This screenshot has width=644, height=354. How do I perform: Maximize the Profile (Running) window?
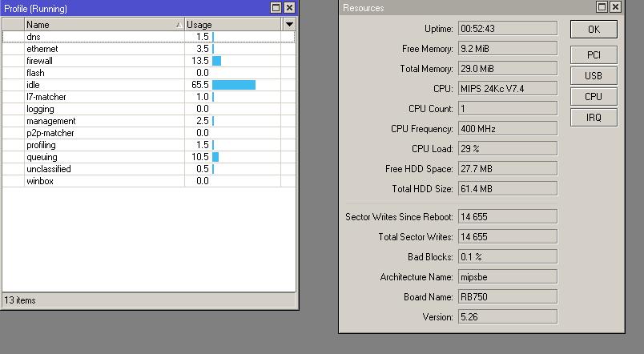pos(276,8)
